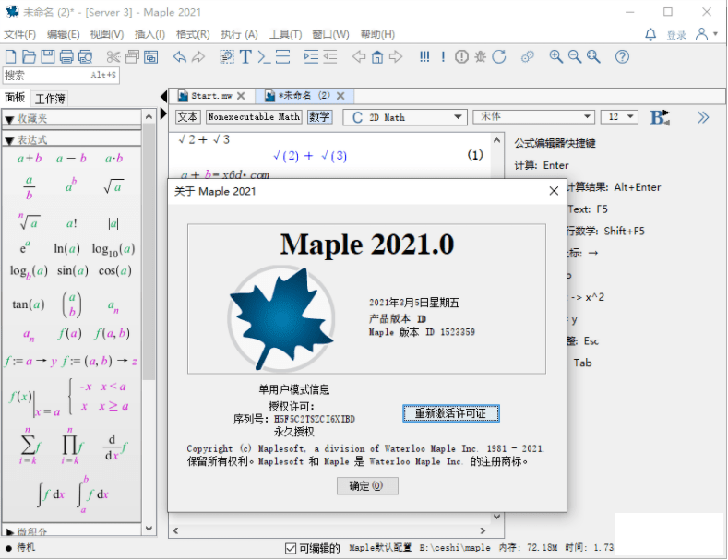Image resolution: width=728 pixels, height=560 pixels.
Task: Click the 重新激活许可证 button
Action: click(x=451, y=413)
